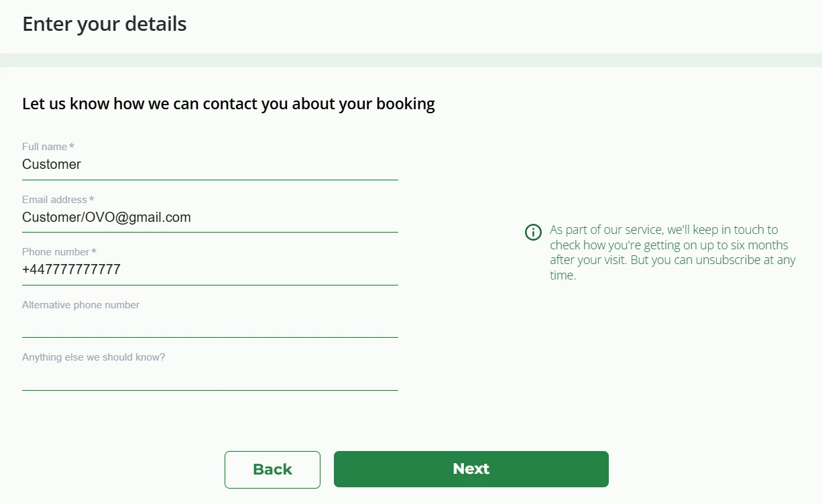The width and height of the screenshot is (822, 504).
Task: Select the Alternative phone number field
Action: tap(210, 324)
